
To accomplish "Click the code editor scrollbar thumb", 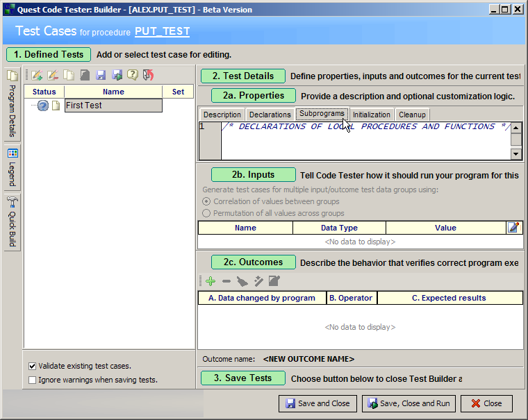I will point(516,139).
